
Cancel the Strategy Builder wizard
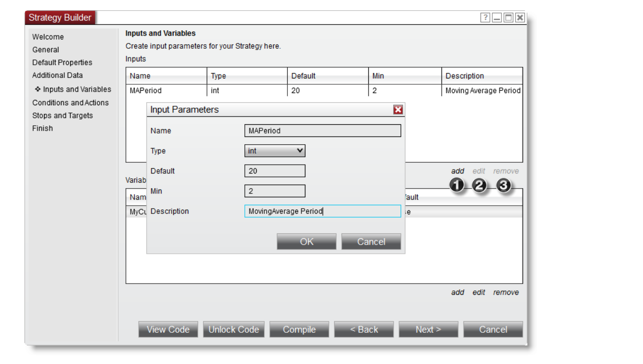click(493, 329)
